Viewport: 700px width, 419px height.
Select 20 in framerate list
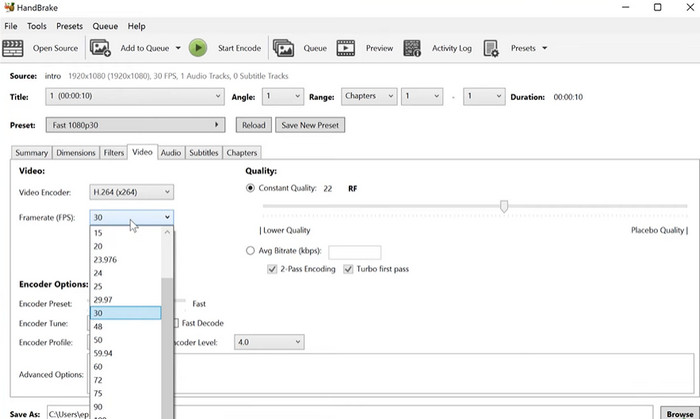tap(125, 246)
